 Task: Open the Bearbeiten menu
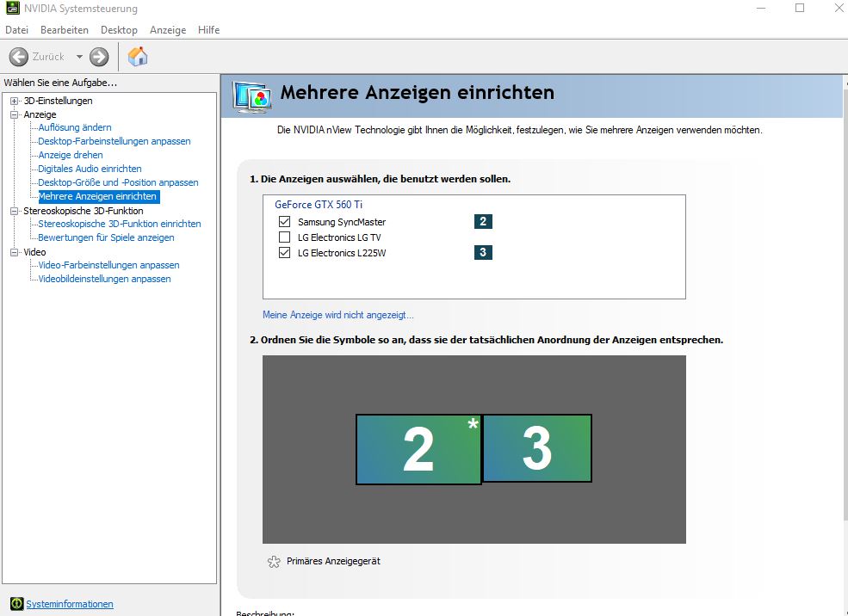pos(65,30)
